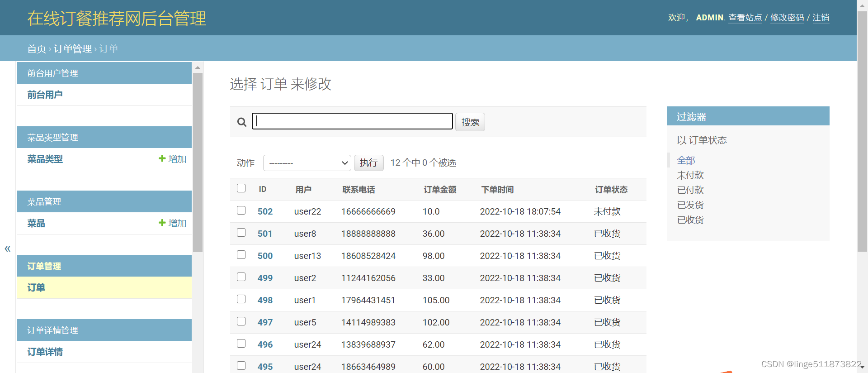Filter by 全部 order status
This screenshot has width=868, height=373.
[686, 160]
